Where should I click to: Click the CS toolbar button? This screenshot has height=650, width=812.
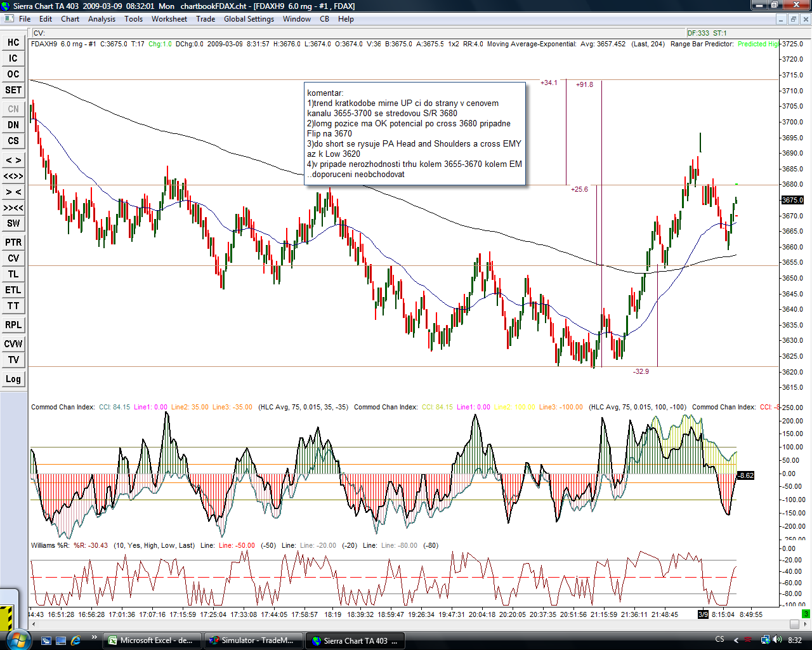13,141
